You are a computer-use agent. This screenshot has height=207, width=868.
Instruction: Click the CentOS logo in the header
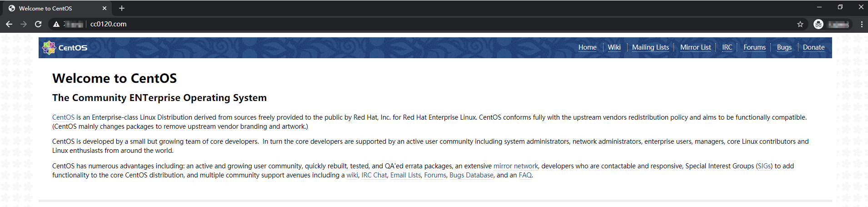pos(65,47)
